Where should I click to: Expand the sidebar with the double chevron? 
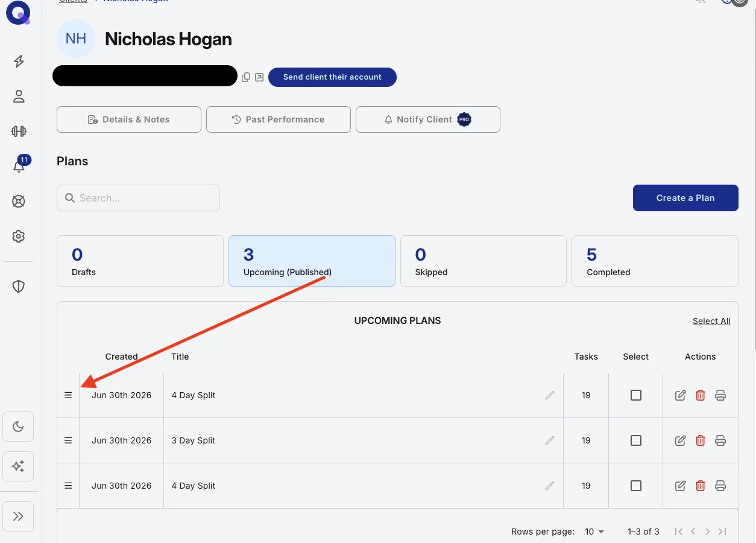tap(18, 516)
